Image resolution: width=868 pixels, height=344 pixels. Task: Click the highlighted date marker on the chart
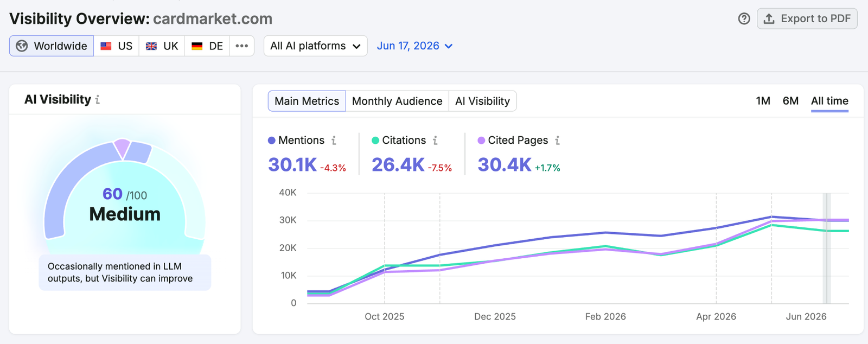pyautogui.click(x=827, y=248)
